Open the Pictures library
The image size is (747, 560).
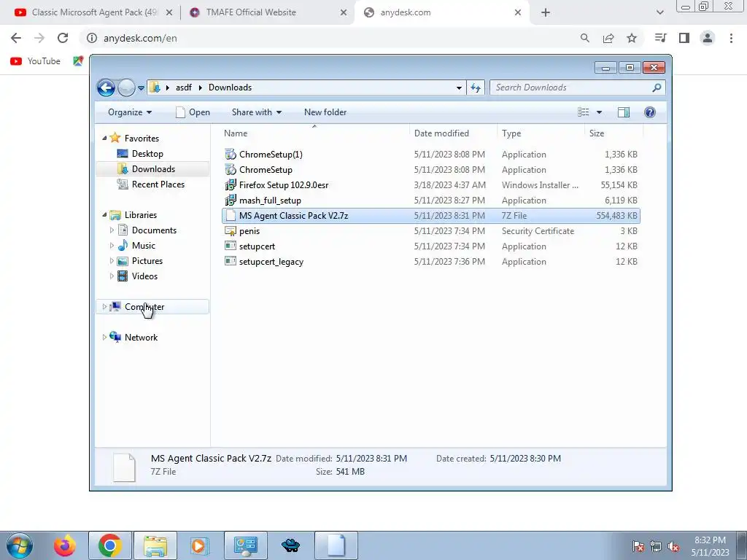[147, 261]
